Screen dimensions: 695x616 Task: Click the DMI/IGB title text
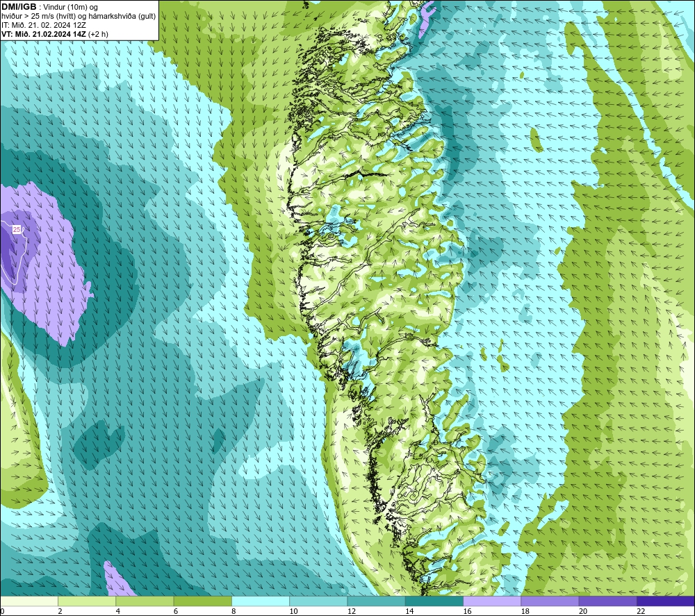coord(19,7)
